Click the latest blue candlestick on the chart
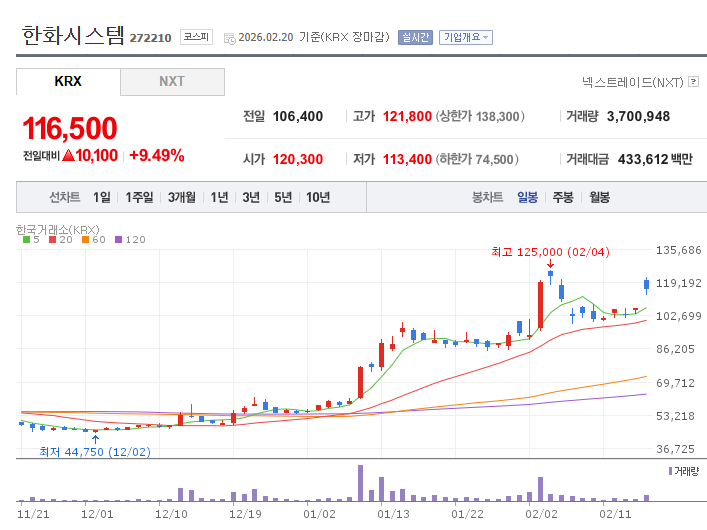This screenshot has width=707, height=530. 647,285
